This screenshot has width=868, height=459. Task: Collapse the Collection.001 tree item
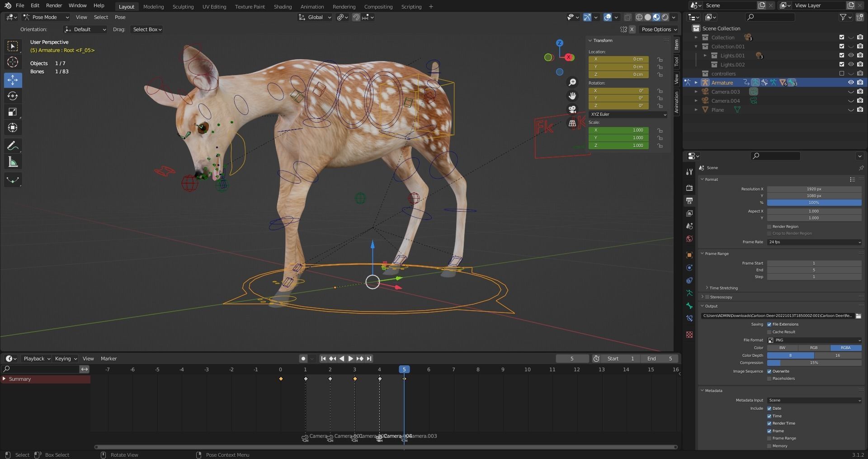click(696, 47)
